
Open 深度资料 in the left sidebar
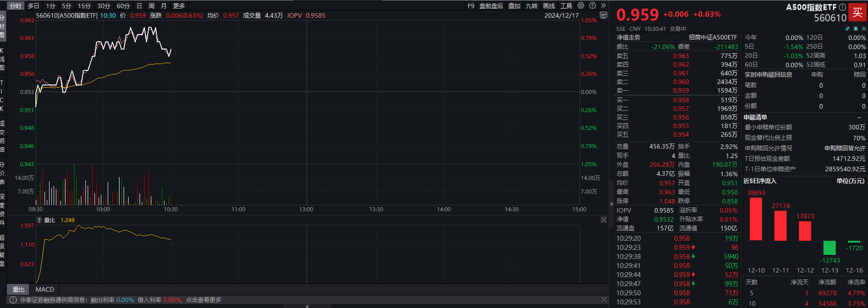coord(2,209)
